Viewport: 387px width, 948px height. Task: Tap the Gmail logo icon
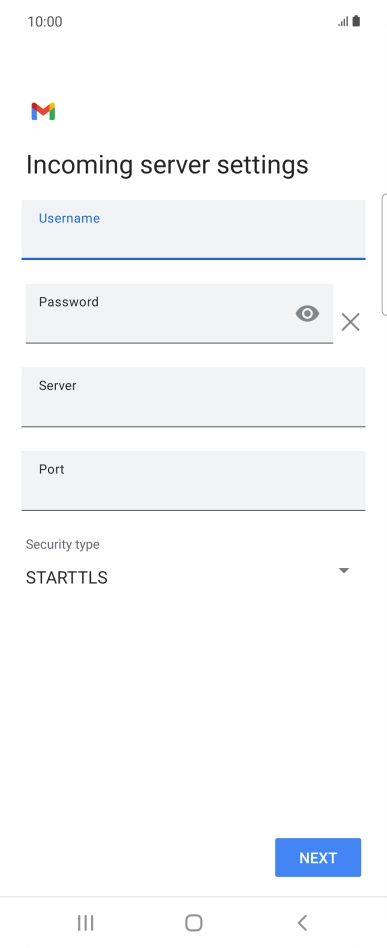coord(44,111)
